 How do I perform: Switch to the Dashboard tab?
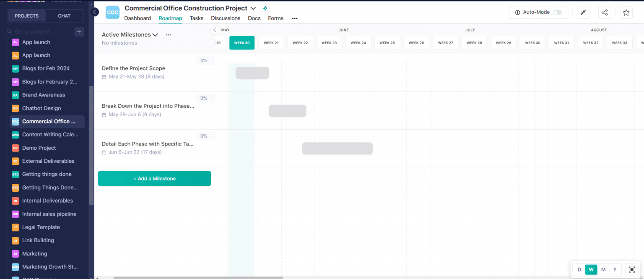pyautogui.click(x=138, y=18)
